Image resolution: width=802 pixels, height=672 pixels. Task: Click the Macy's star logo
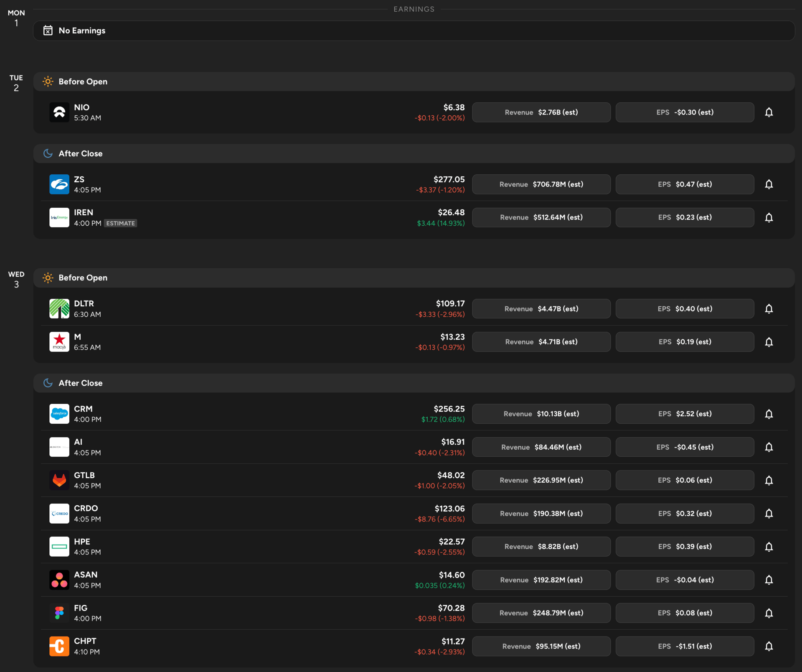[59, 342]
